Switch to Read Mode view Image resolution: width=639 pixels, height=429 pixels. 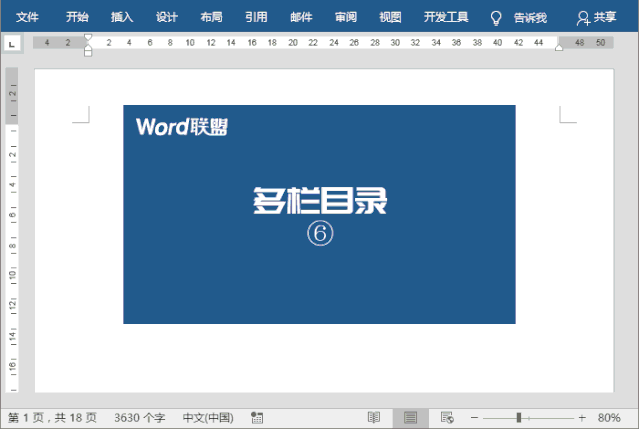374,418
